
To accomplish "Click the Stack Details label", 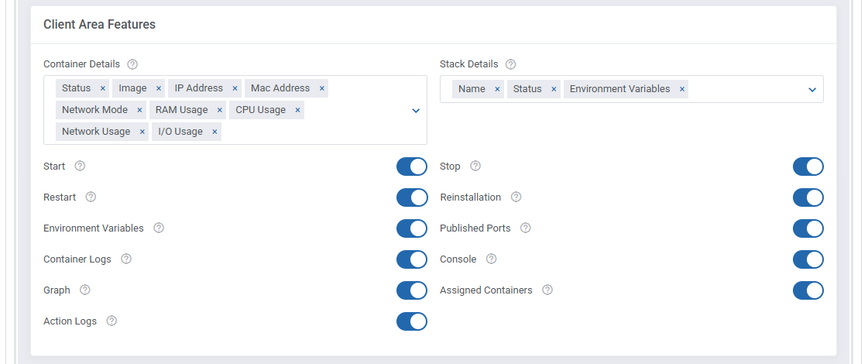I will tap(469, 64).
